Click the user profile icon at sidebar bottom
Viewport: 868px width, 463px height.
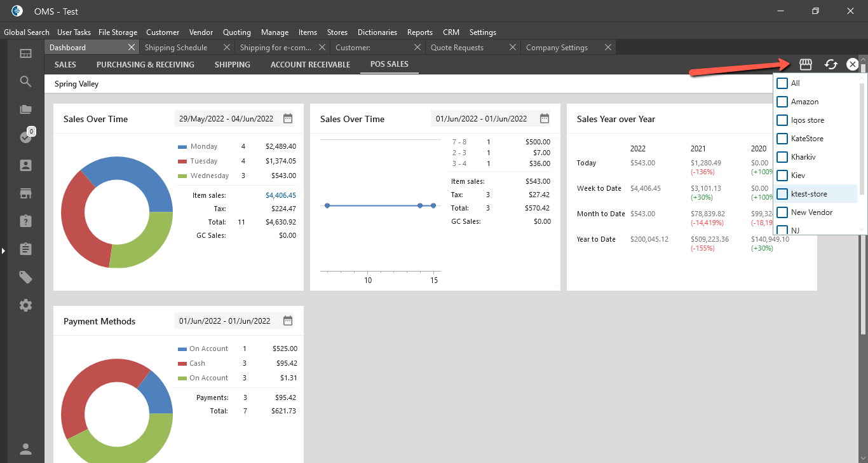25,449
